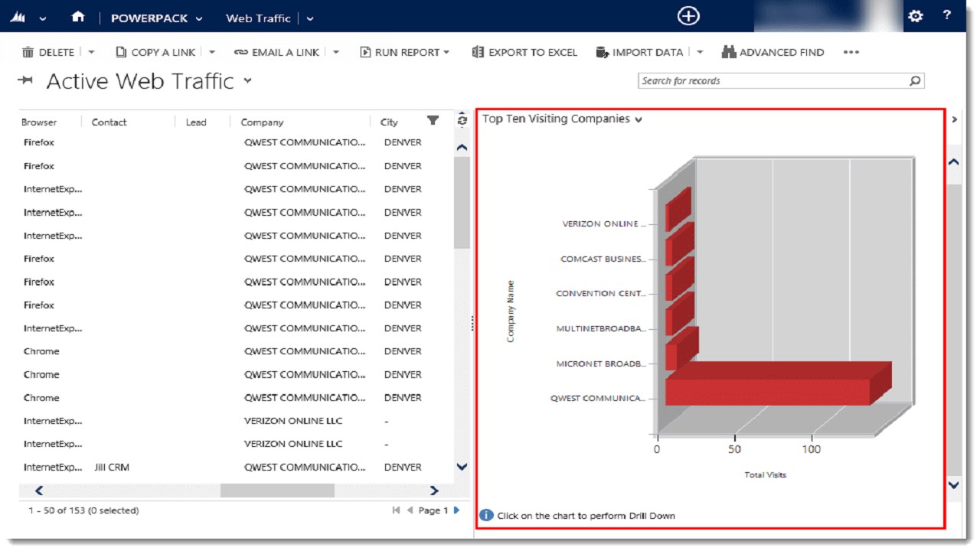This screenshot has width=980, height=551.
Task: Click the chart pane scroll down arrow
Action: coord(954,484)
